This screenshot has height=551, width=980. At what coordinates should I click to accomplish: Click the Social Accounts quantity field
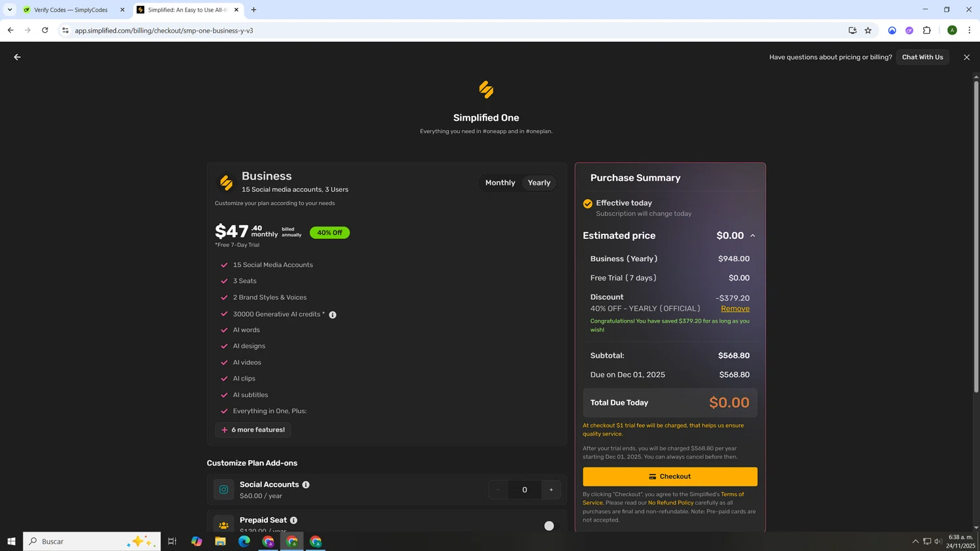click(x=524, y=490)
